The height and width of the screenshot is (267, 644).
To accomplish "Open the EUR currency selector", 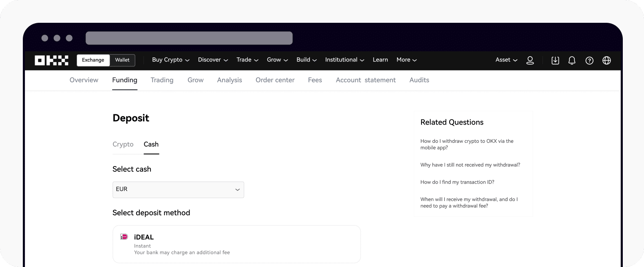I will click(178, 190).
